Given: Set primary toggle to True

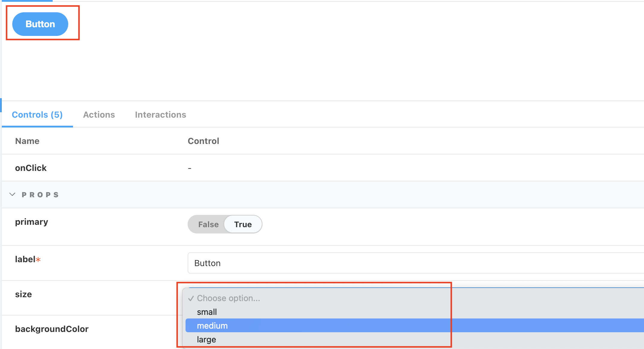Looking at the screenshot, I should point(243,224).
